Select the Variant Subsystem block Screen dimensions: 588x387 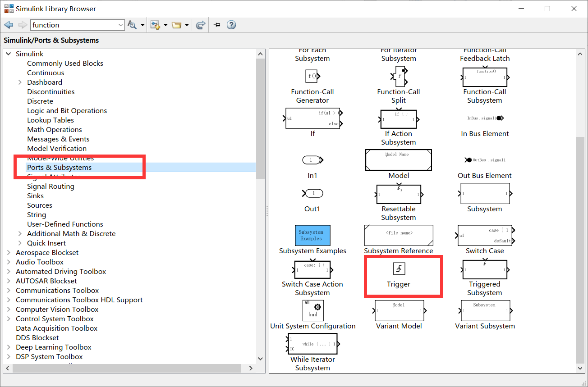[485, 310]
